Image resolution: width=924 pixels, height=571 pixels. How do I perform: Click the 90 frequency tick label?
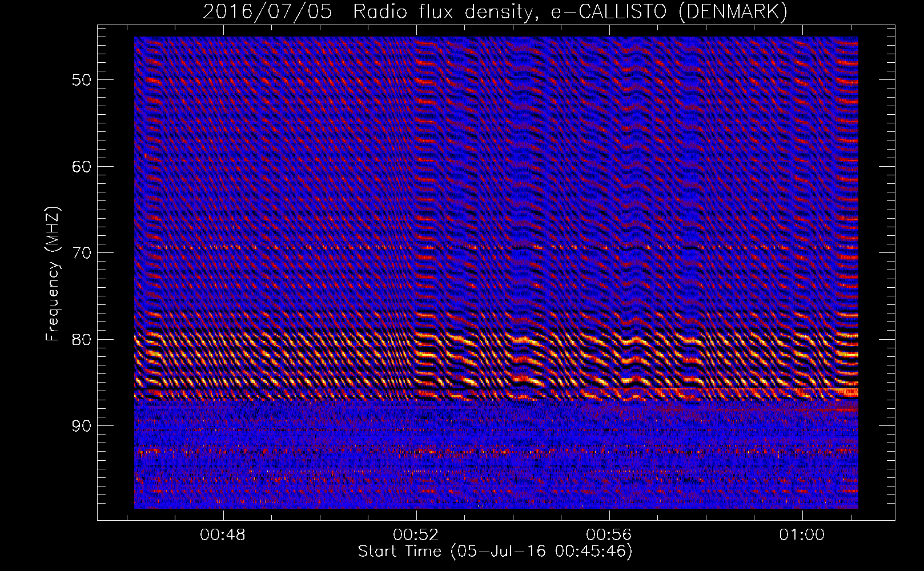click(x=82, y=426)
